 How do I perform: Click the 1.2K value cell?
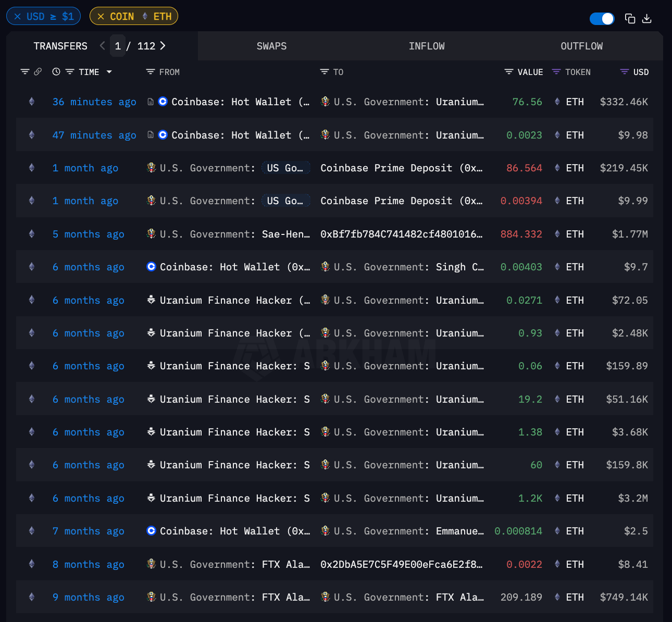(x=530, y=499)
